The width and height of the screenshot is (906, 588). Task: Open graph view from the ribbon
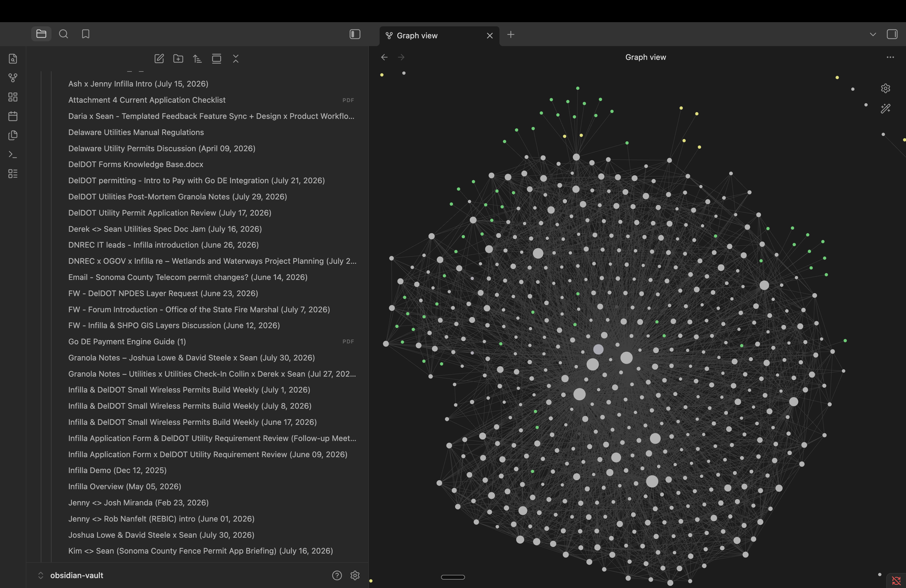(13, 78)
